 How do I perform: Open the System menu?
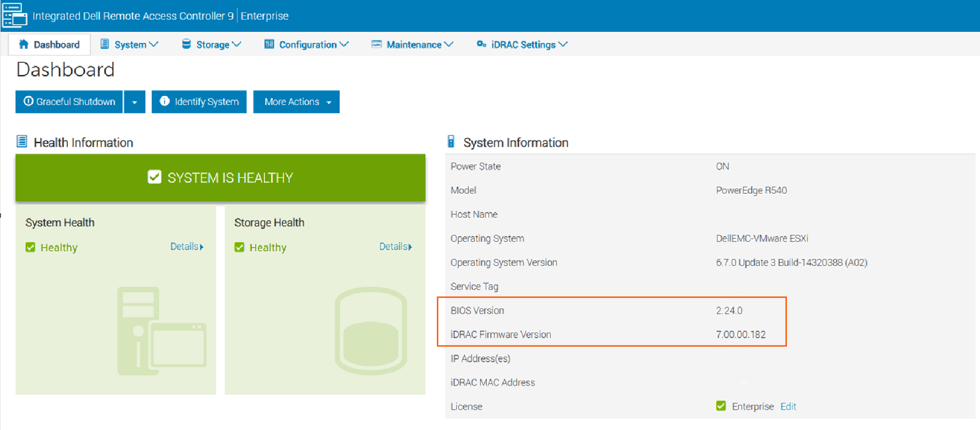[129, 44]
